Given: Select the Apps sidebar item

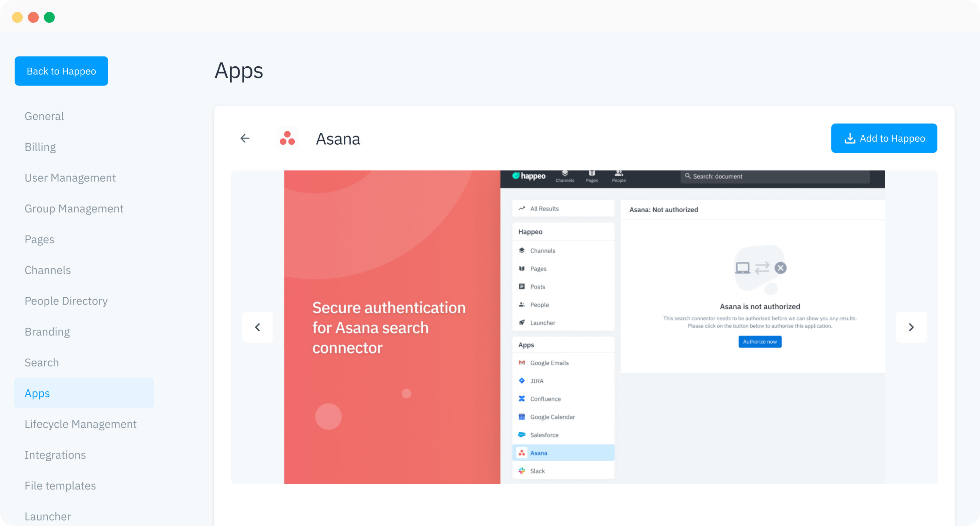Looking at the screenshot, I should pos(84,393).
